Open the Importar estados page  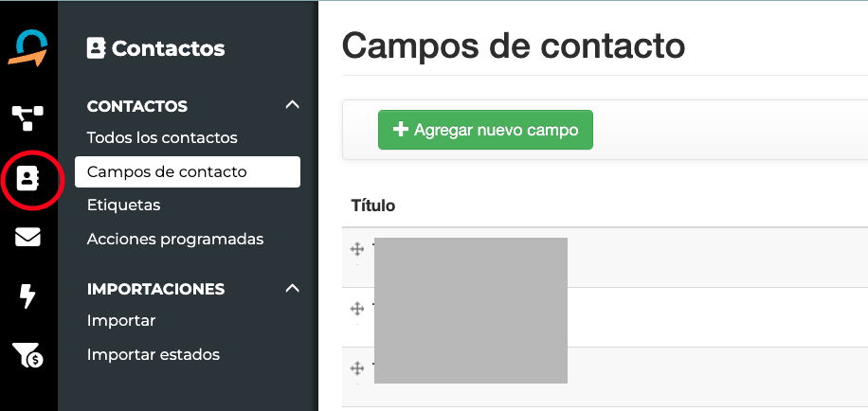pyautogui.click(x=154, y=355)
